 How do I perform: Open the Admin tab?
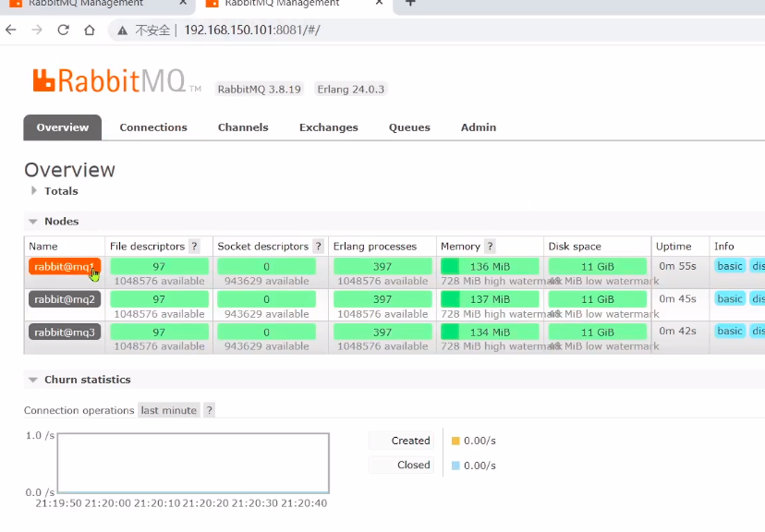pos(479,127)
